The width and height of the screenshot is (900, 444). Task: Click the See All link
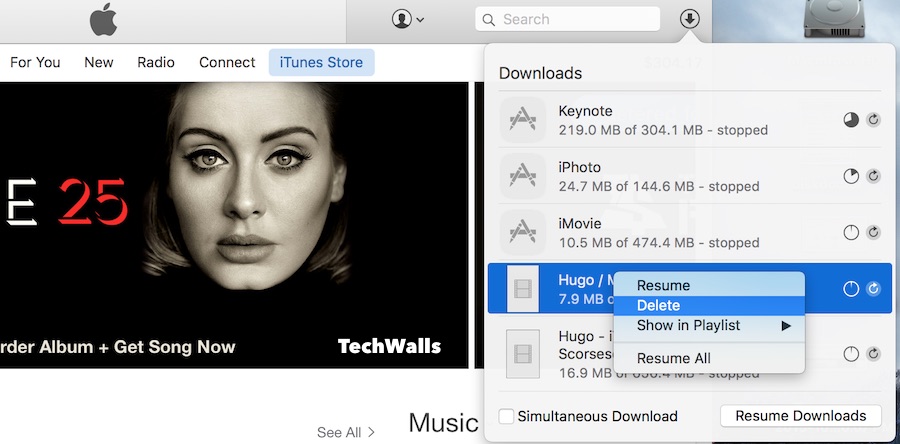[346, 432]
